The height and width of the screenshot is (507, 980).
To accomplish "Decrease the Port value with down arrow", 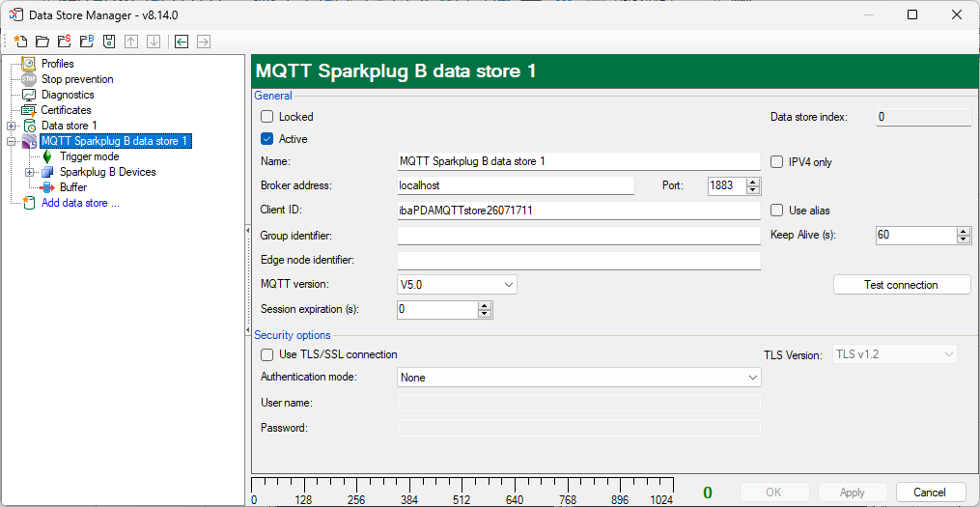I will (753, 189).
